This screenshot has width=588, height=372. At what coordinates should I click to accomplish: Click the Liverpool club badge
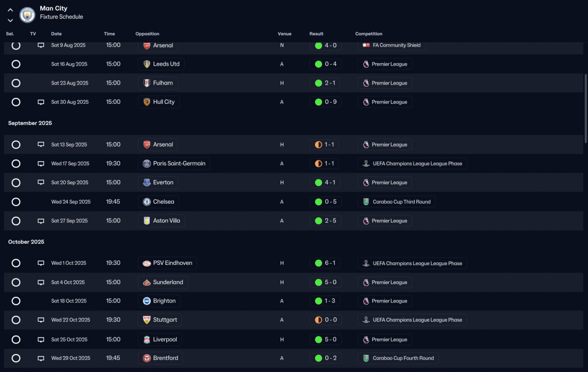[147, 340]
